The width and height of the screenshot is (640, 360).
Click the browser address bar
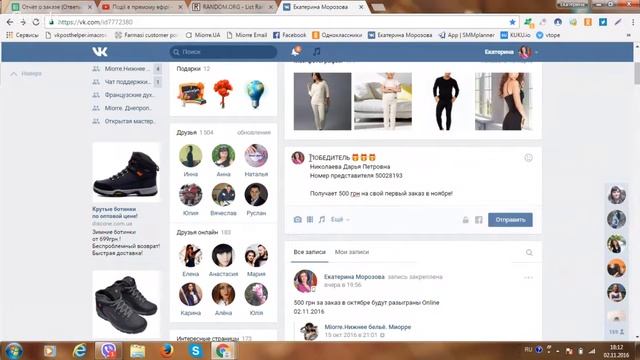[282, 22]
